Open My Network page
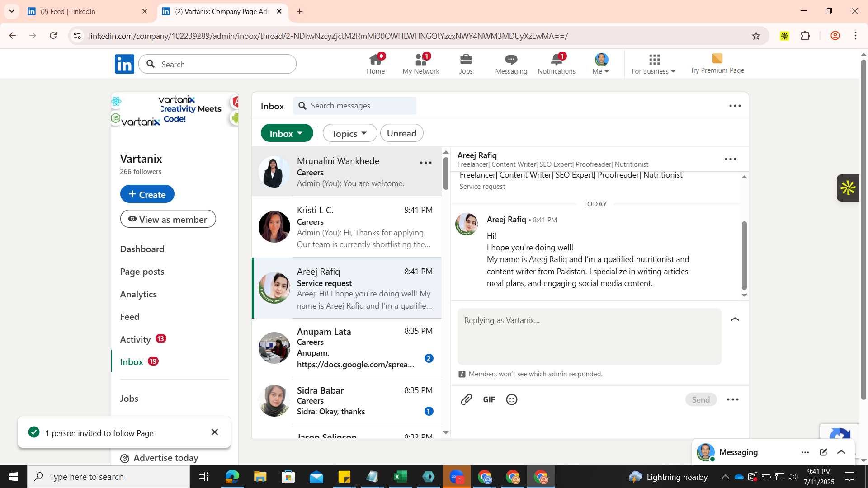Image resolution: width=868 pixels, height=488 pixels. 421,64
